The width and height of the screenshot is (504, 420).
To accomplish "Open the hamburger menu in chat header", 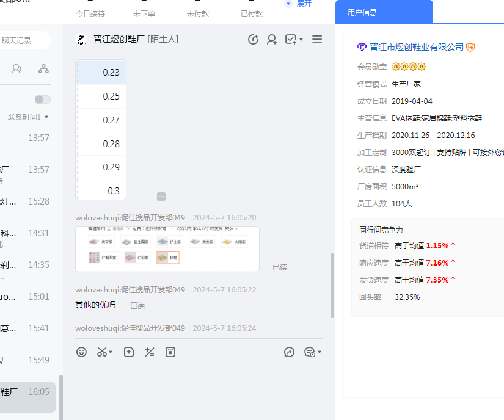I will click(317, 40).
